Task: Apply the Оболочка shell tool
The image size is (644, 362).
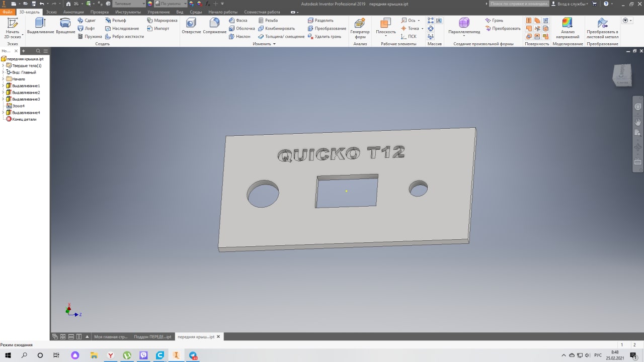Action: coord(242,29)
